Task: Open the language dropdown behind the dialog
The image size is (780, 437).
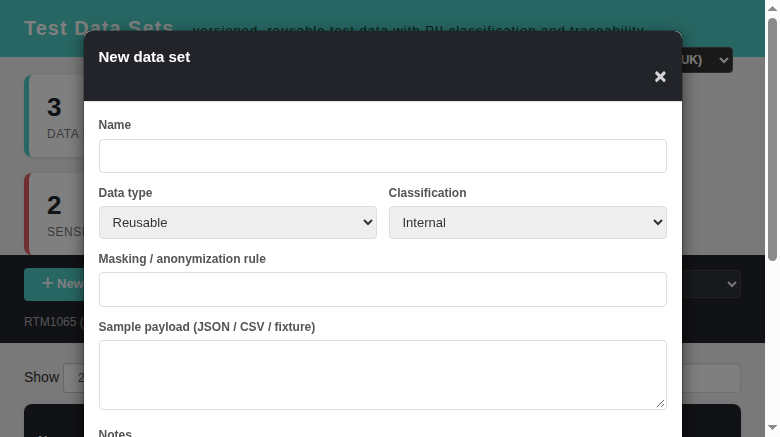Action: tap(707, 60)
